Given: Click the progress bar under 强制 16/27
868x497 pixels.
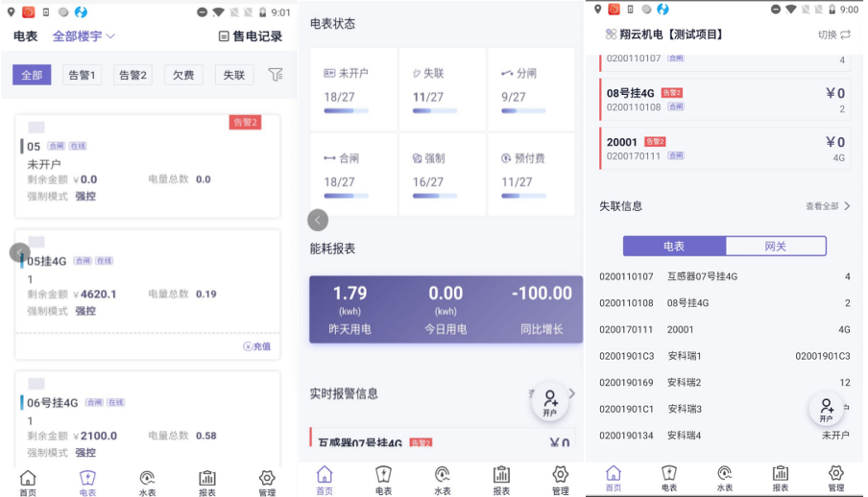Looking at the screenshot, I should (435, 196).
